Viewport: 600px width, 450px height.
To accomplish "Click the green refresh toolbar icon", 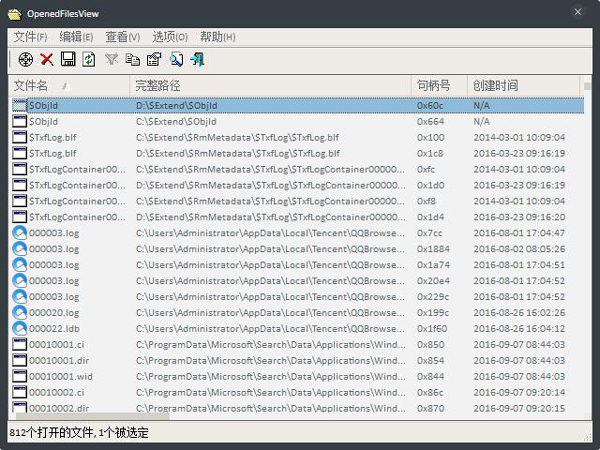I will (x=89, y=59).
